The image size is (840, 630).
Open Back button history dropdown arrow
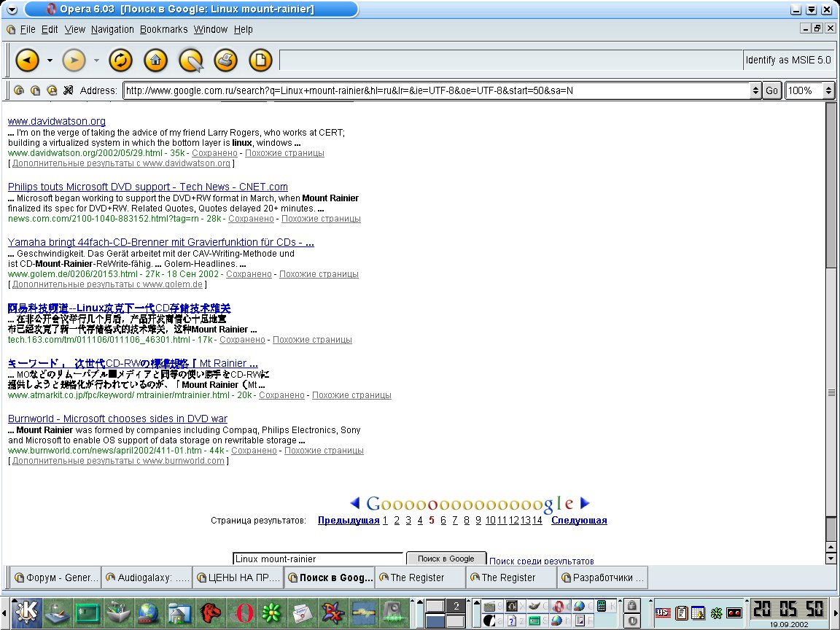(x=50, y=60)
